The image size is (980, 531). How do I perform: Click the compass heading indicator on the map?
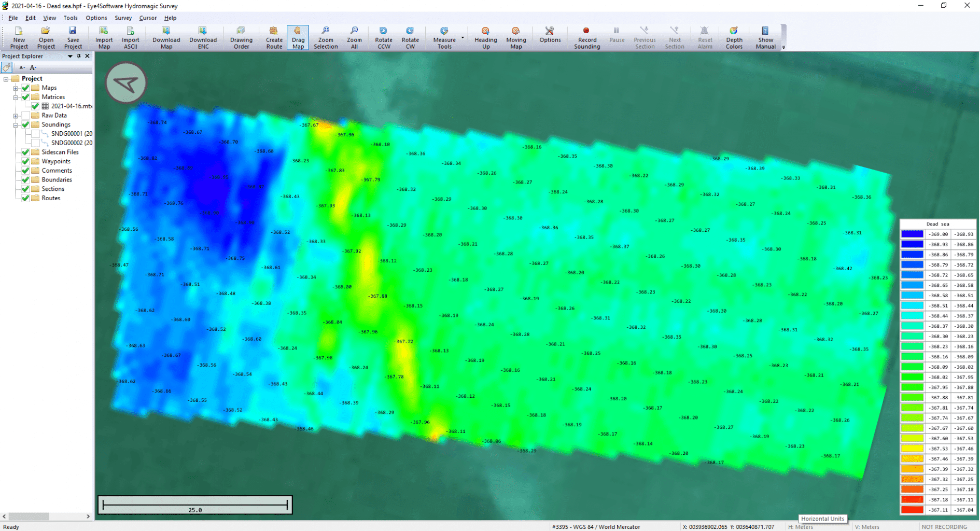(x=126, y=83)
